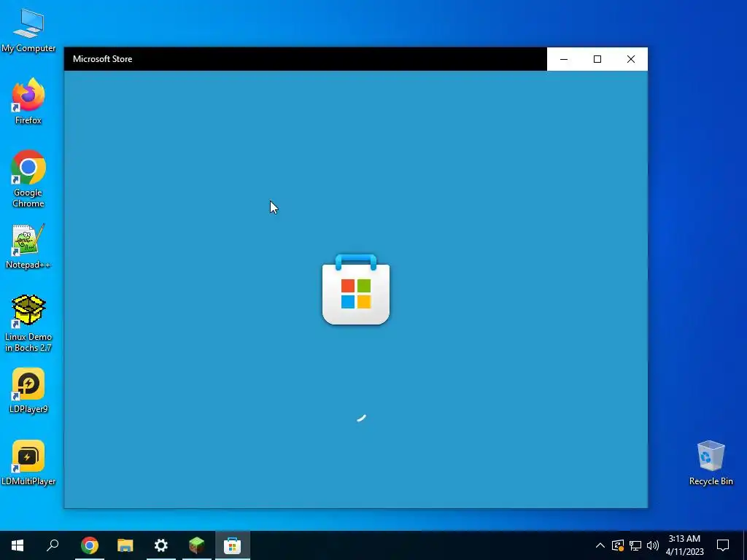Open the volume speaker tray icon

coord(653,545)
